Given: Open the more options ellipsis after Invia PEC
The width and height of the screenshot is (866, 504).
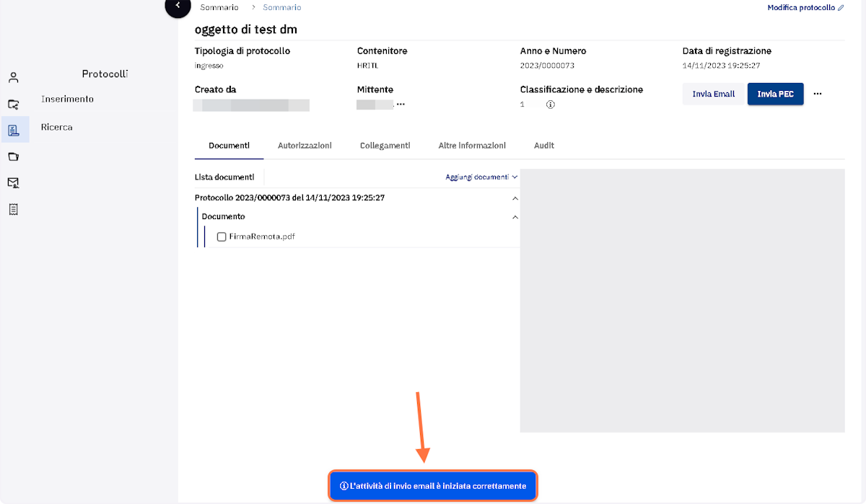Looking at the screenshot, I should pyautogui.click(x=818, y=94).
